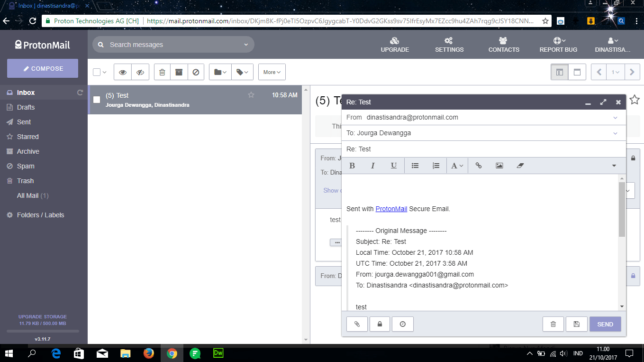Screen dimensions: 644x362
Task: Open the DINASTISA... account menu
Action: click(613, 45)
